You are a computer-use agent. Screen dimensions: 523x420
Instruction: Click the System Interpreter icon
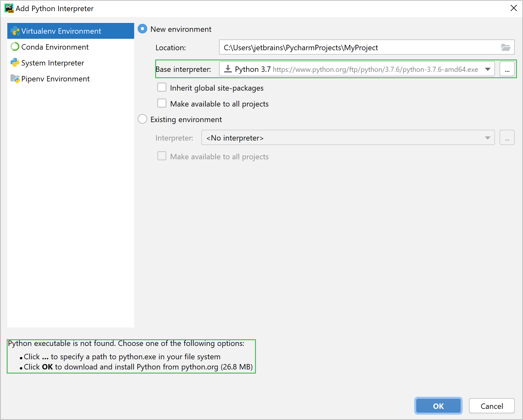[15, 63]
